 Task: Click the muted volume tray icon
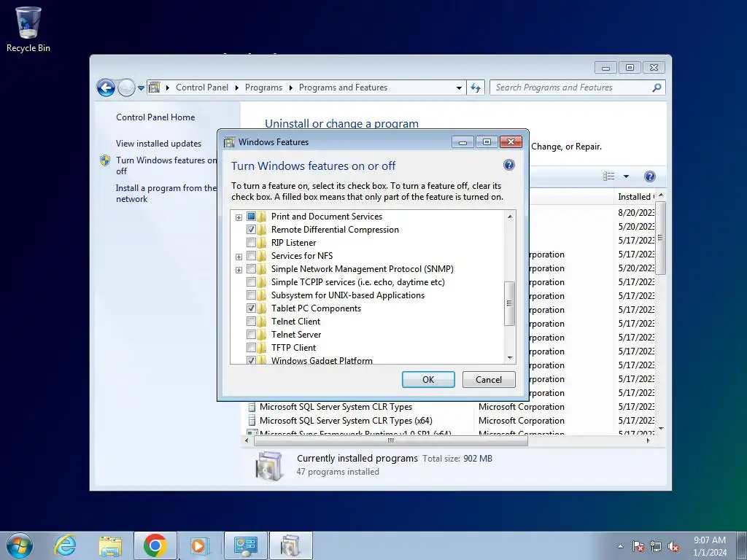[673, 546]
